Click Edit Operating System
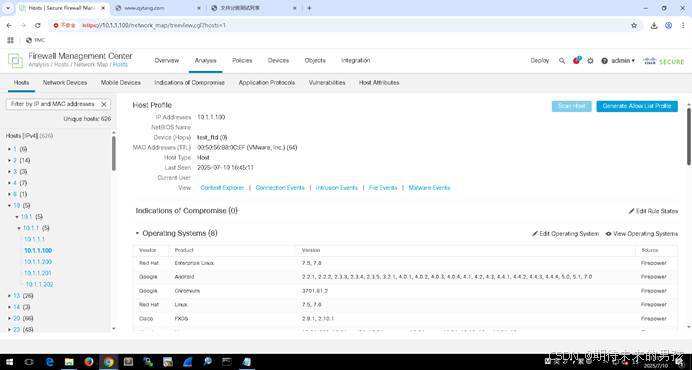Screen dimensions: 692x370 point(565,234)
